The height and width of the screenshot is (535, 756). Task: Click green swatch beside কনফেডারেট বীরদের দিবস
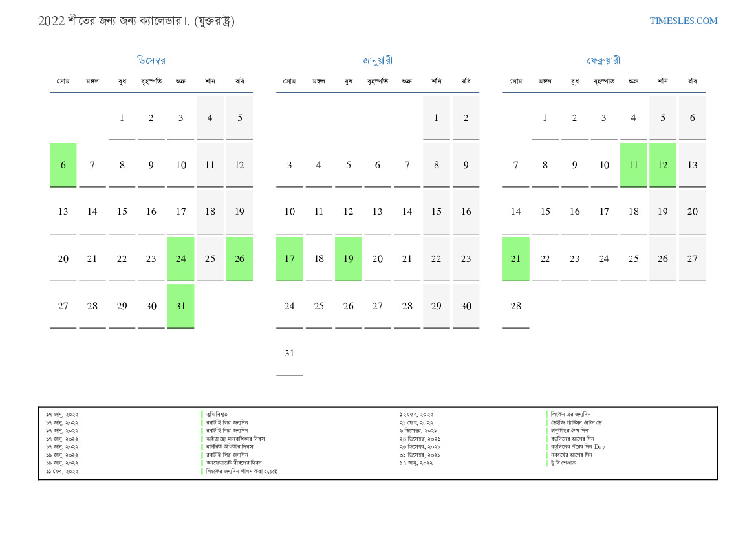[202, 463]
